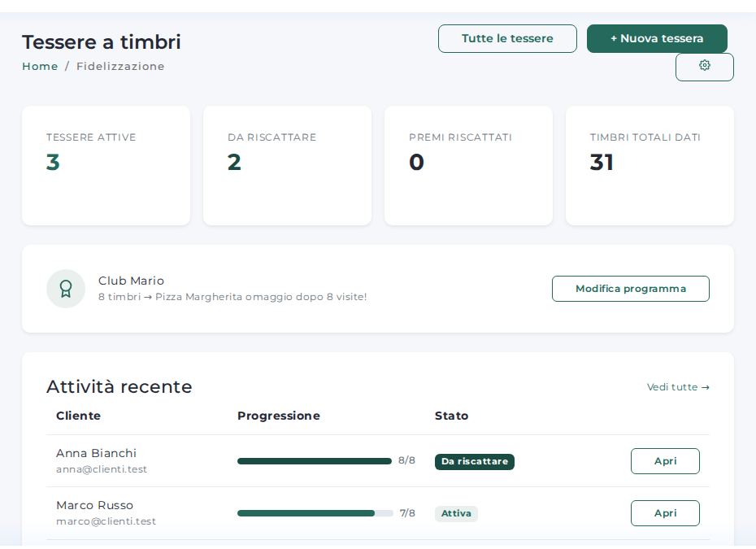Screen dimensions: 756x549
Task: Click the client name Anna Bianchi
Action: (x=97, y=454)
